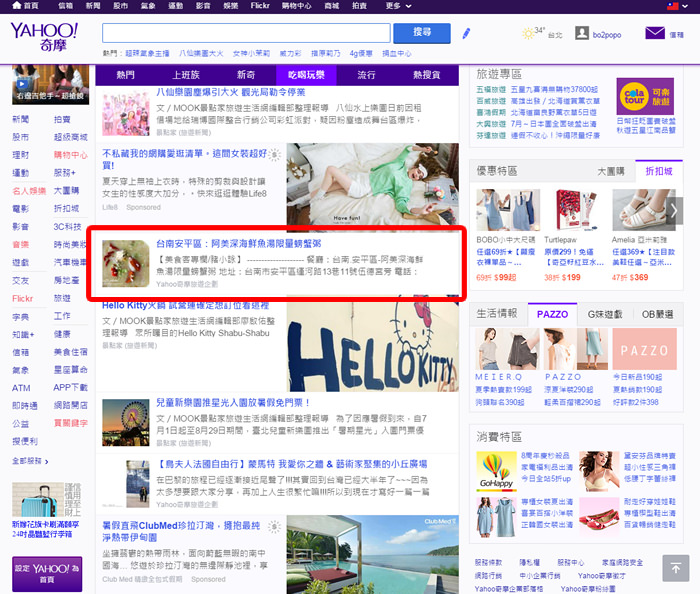Click 全部服務 link in left sidebar
The width and height of the screenshot is (700, 594).
coord(28,461)
